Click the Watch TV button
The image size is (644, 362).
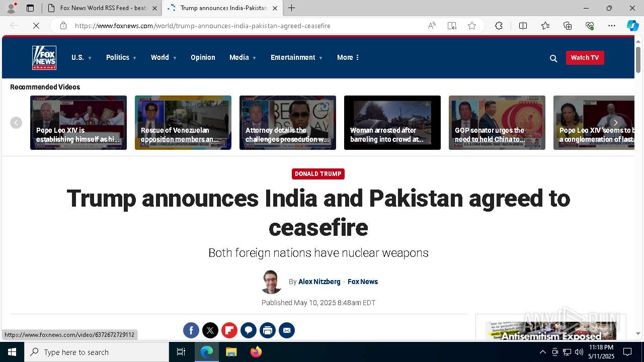pos(585,58)
